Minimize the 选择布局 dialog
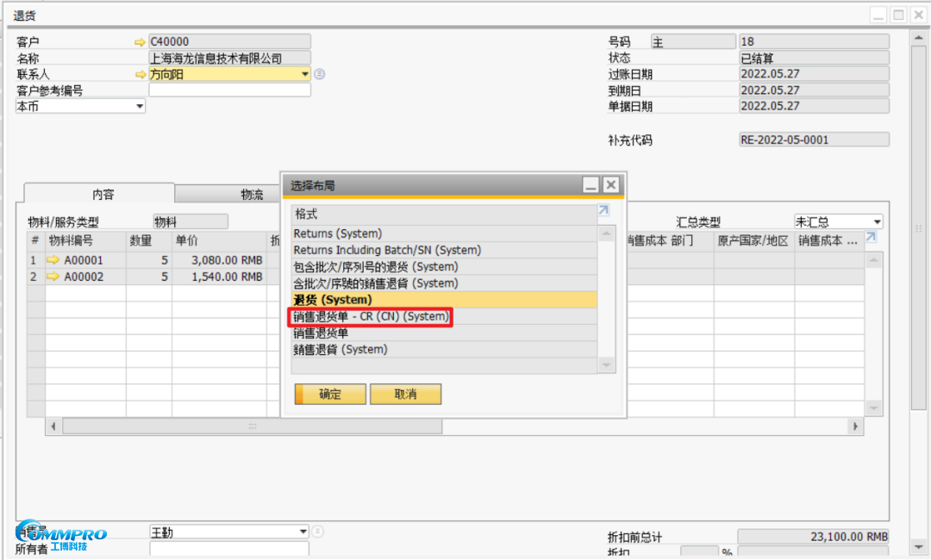The width and height of the screenshot is (931, 560). [x=590, y=185]
